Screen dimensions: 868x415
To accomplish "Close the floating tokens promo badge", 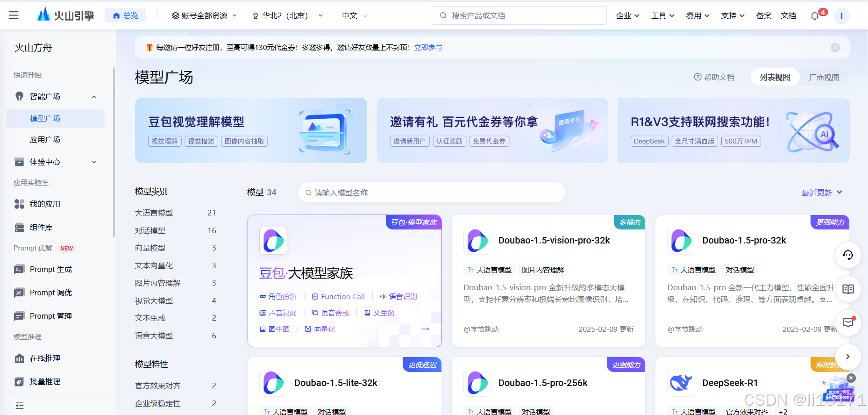I will pyautogui.click(x=851, y=378).
